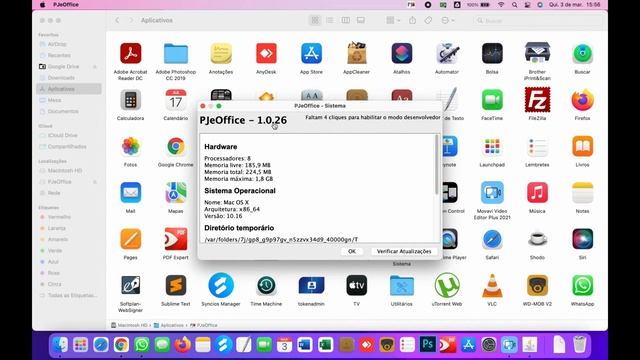
Task: Open the TV app icon
Action: point(356,285)
